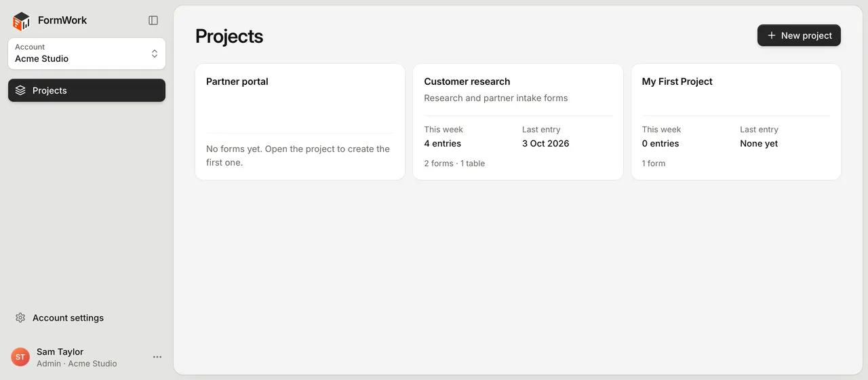Click the ST user avatar
868x380 pixels.
point(20,357)
